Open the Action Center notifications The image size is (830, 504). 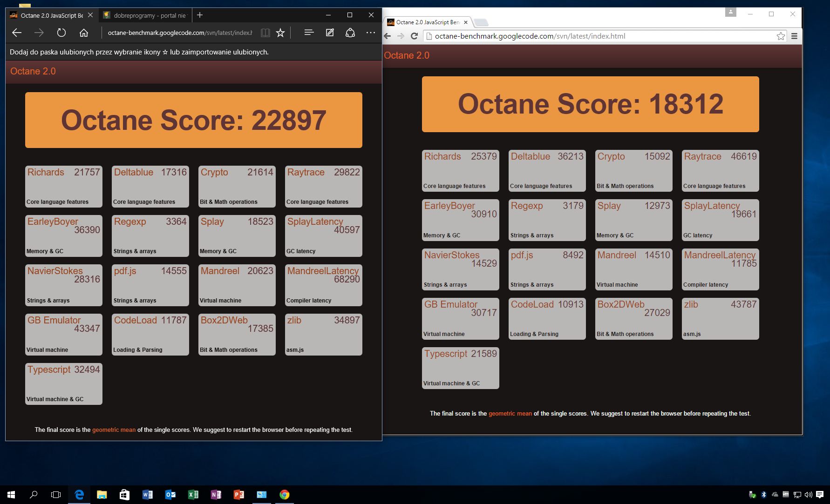pos(820,495)
